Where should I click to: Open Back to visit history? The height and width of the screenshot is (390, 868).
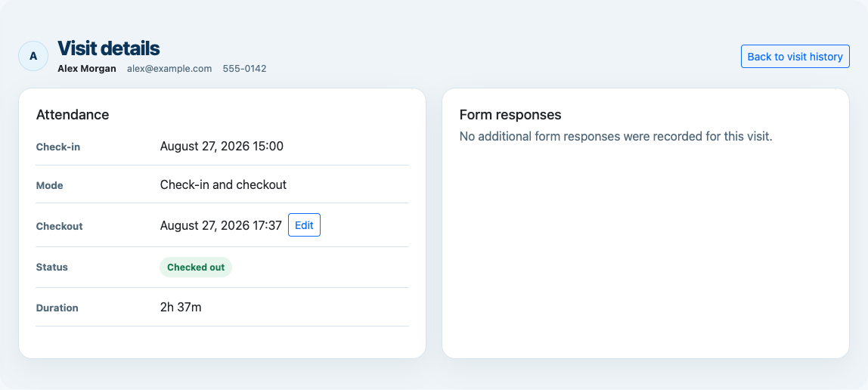click(795, 57)
